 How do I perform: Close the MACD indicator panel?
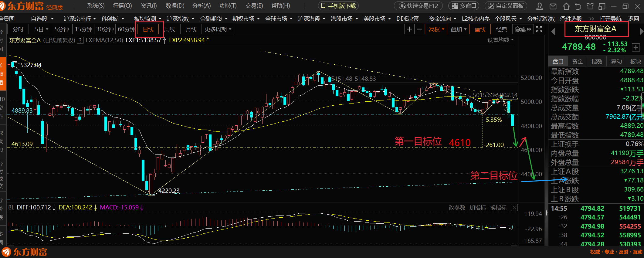pos(514,208)
